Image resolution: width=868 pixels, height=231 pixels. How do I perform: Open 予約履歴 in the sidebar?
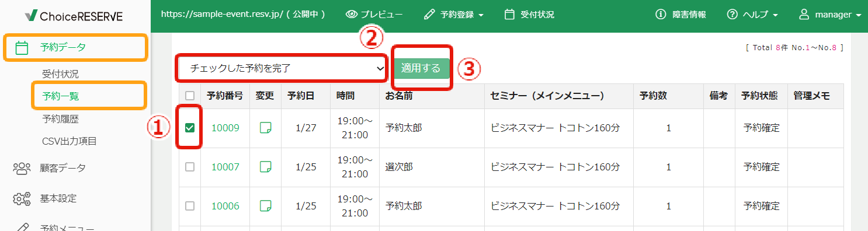tap(60, 119)
